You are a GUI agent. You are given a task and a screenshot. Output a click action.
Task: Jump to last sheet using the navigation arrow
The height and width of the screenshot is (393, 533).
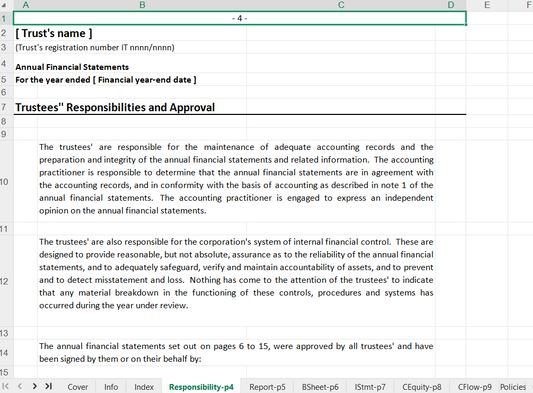coord(49,387)
